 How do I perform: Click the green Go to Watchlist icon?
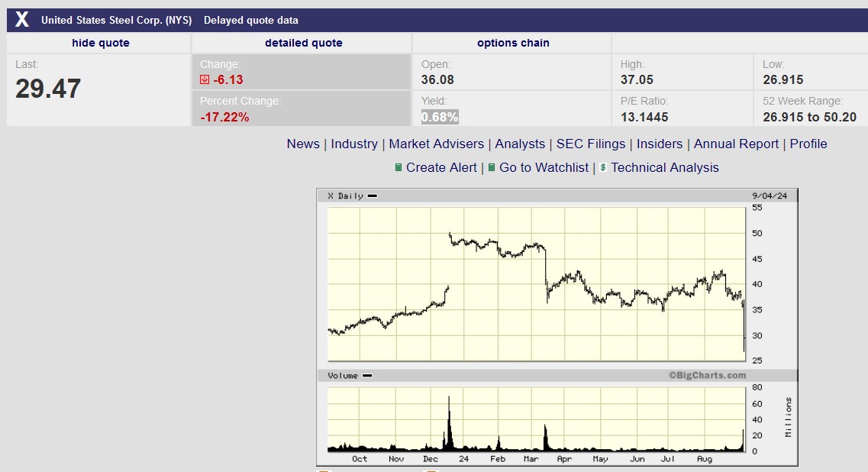pos(491,167)
